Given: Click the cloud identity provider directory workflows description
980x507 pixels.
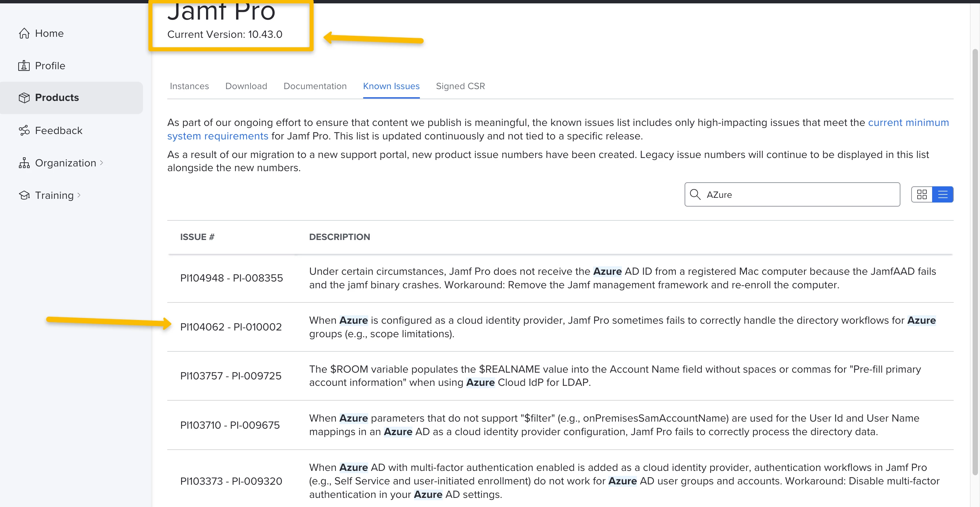Looking at the screenshot, I should 623,327.
